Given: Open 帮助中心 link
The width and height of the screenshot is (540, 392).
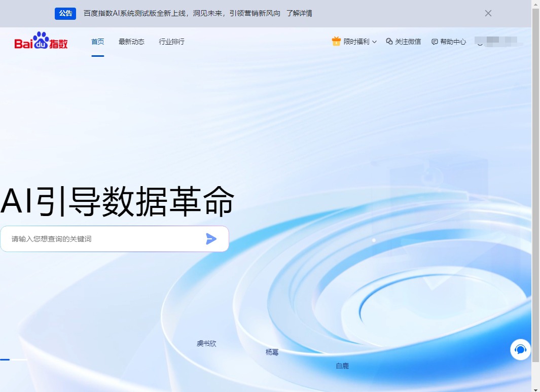Looking at the screenshot, I should [453, 42].
